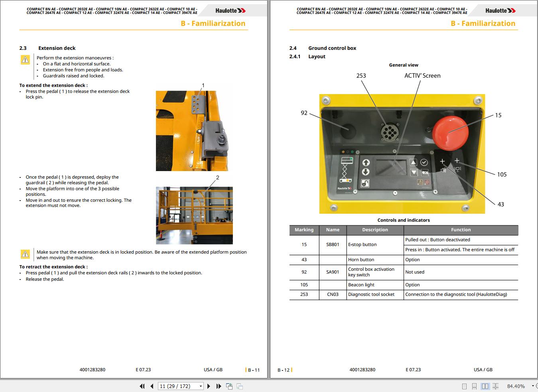
Task: Switch to continuous scrolling page layout
Action: pos(474,386)
